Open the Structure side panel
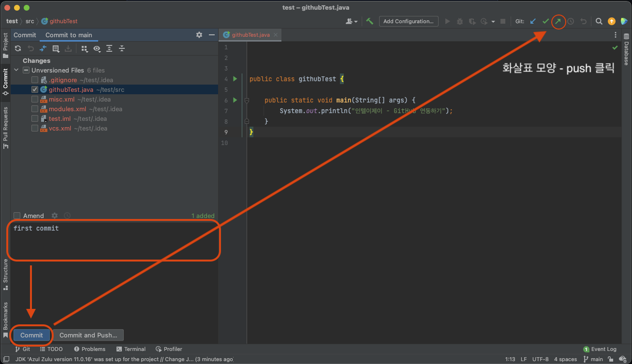 5,274
